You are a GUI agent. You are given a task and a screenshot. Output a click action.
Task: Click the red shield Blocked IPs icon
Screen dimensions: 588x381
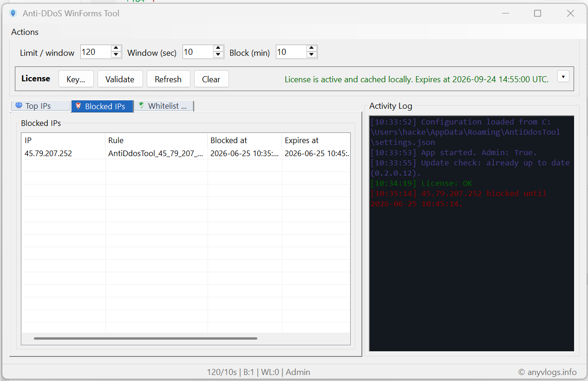(x=78, y=105)
